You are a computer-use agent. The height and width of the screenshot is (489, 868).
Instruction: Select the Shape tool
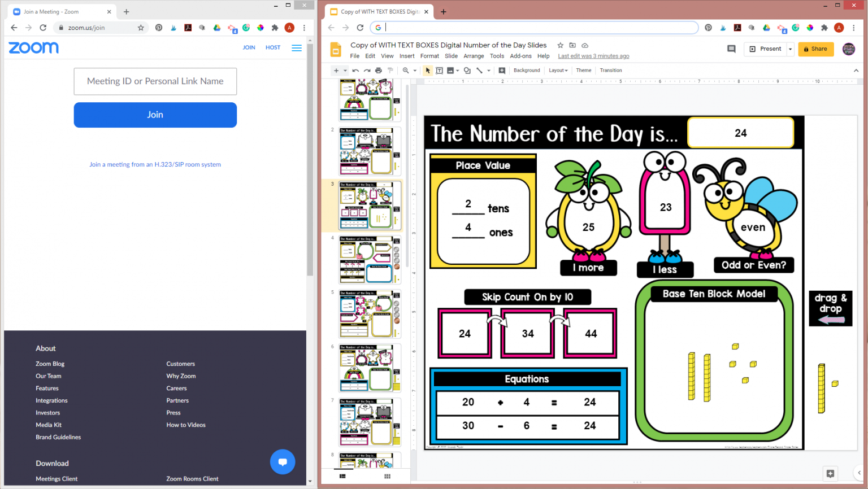pos(467,70)
